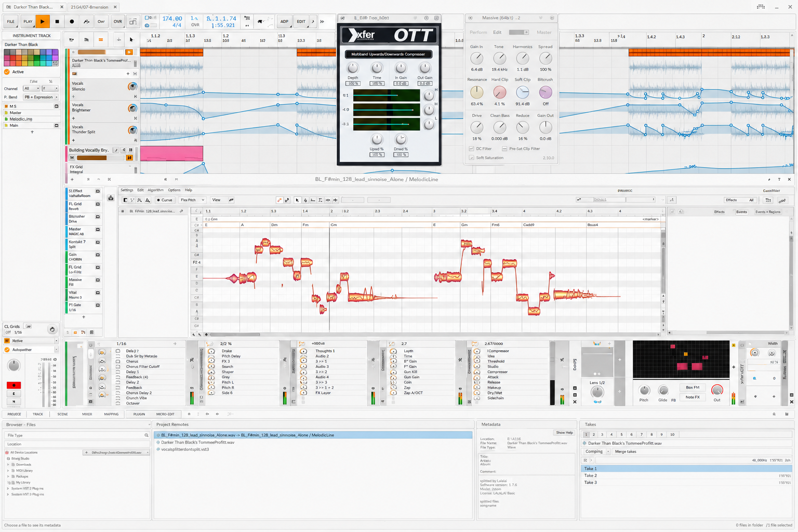Click the Resonance knob in Massive window
The height and width of the screenshot is (532, 798).
point(476,92)
